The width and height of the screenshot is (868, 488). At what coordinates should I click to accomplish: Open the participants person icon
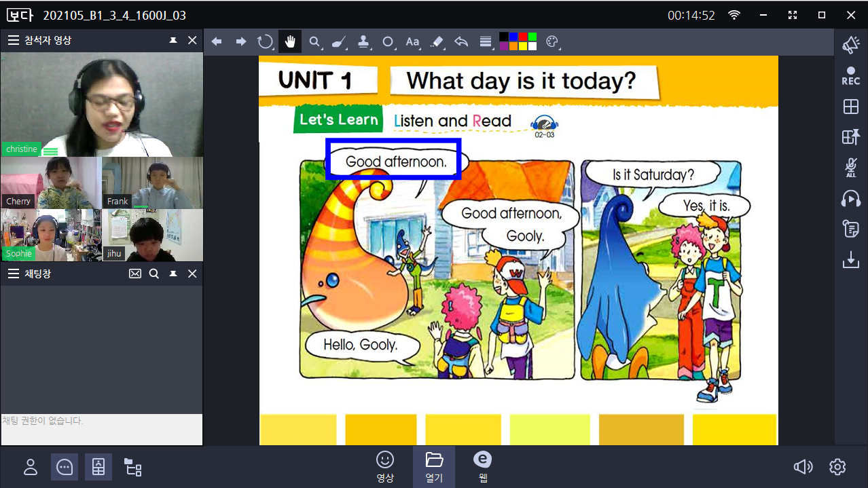tap(31, 467)
